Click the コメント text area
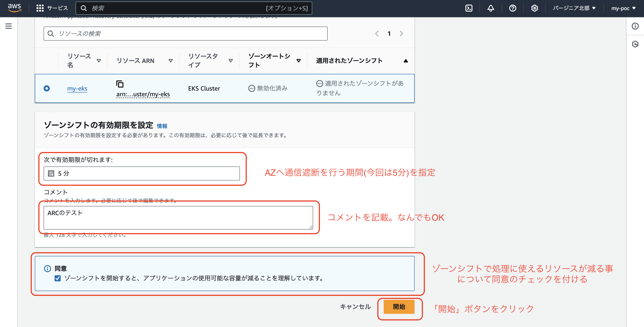This screenshot has width=644, height=327. point(178,218)
